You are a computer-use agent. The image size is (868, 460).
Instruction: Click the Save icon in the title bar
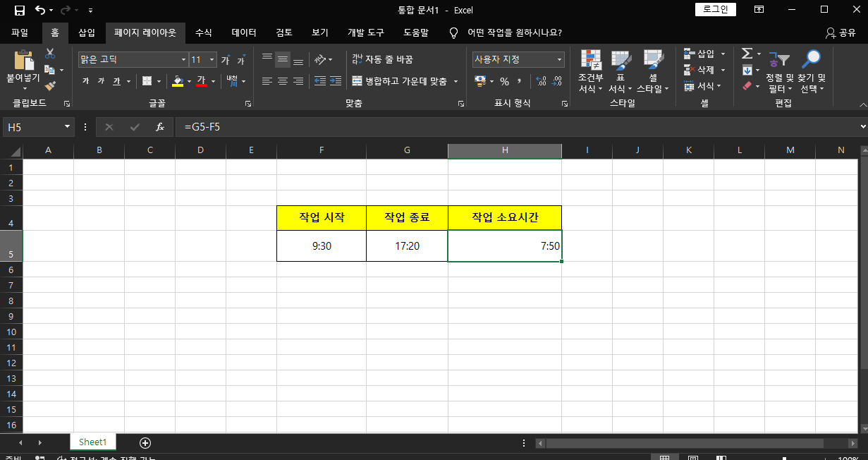tap(20, 11)
